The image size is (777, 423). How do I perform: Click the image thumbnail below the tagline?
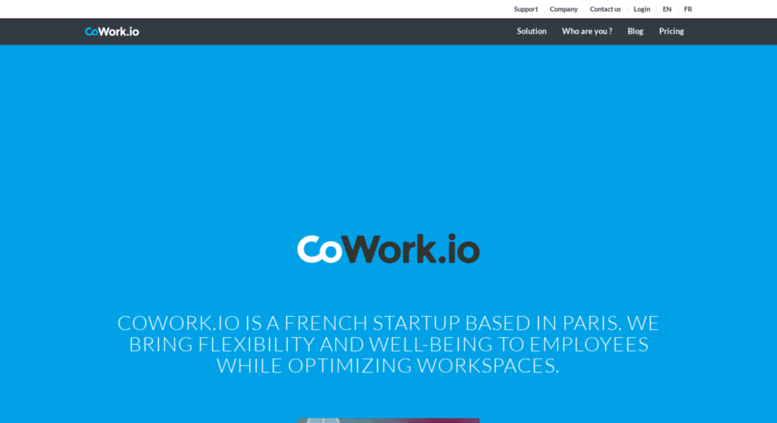[388, 420]
